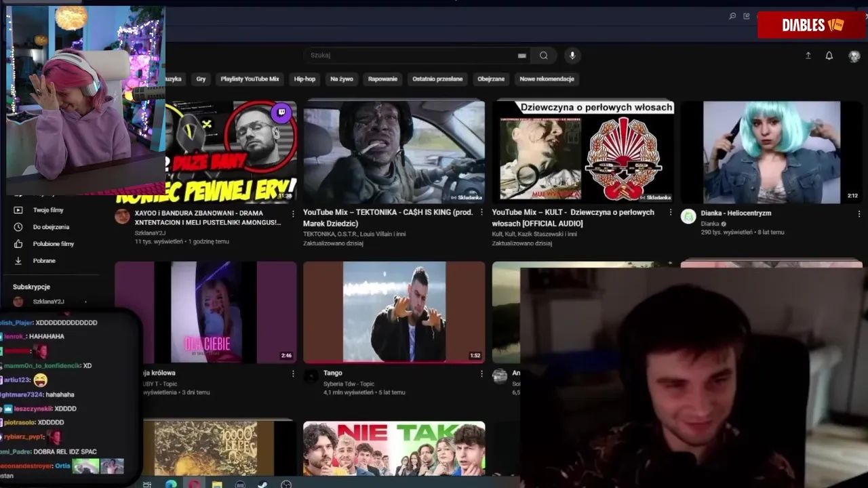This screenshot has height=488, width=868.
Task: Select the Na żywo filter chip
Action: pos(342,79)
